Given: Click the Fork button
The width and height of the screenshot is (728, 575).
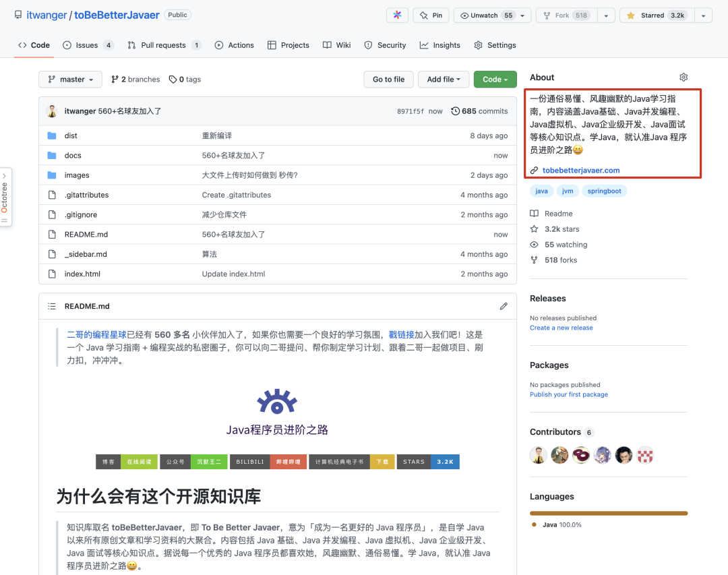Looking at the screenshot, I should click(x=566, y=16).
